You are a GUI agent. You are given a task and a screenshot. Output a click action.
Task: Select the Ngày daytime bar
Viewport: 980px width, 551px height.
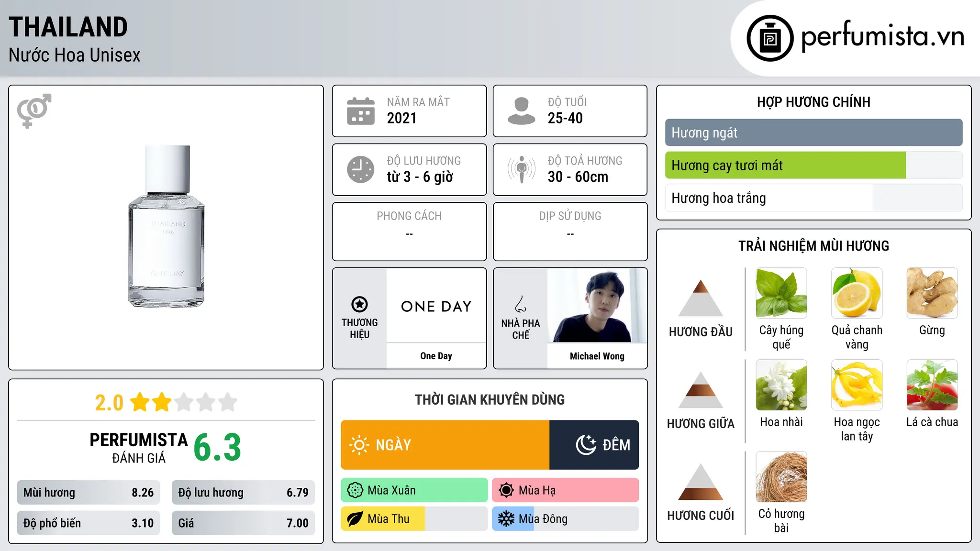[445, 445]
